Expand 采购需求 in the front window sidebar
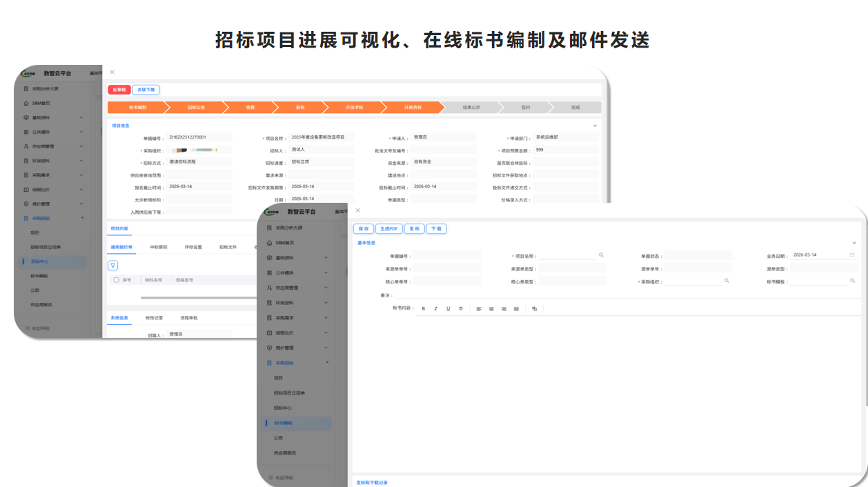This screenshot has width=868, height=487. [x=326, y=317]
